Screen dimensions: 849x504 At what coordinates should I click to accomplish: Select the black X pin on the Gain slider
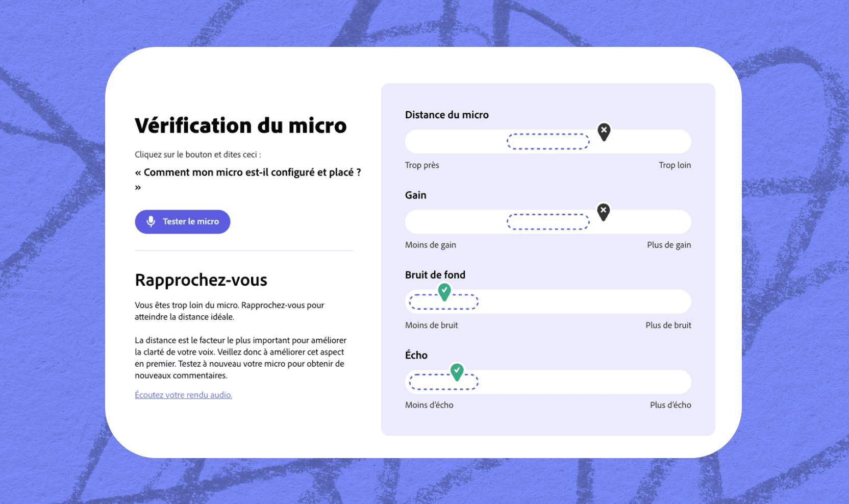coord(603,211)
